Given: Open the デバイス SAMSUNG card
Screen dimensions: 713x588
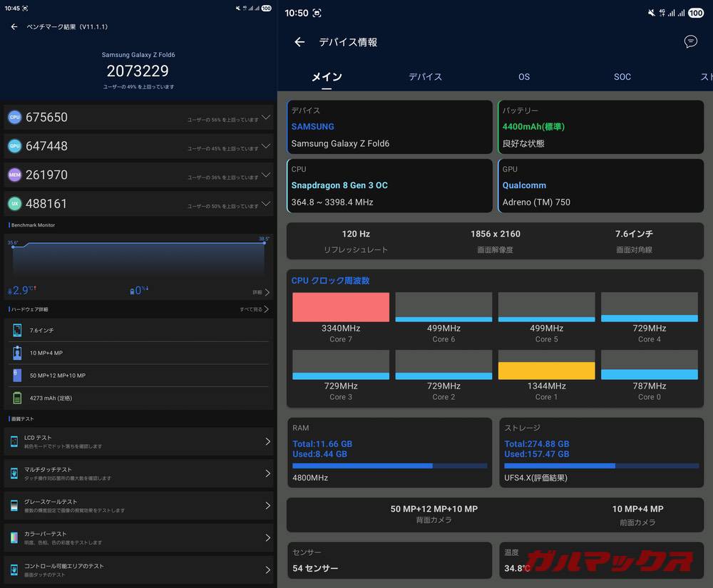Looking at the screenshot, I should click(x=390, y=127).
